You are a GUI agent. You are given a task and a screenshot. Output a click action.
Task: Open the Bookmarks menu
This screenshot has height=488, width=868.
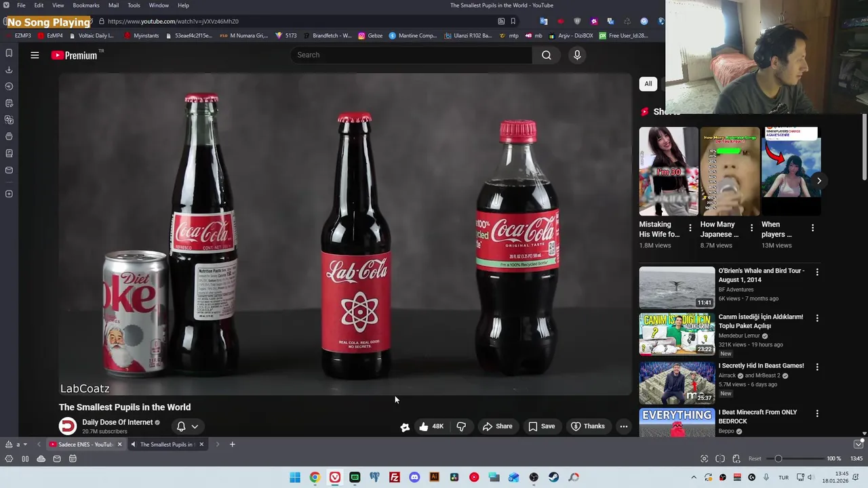(86, 5)
